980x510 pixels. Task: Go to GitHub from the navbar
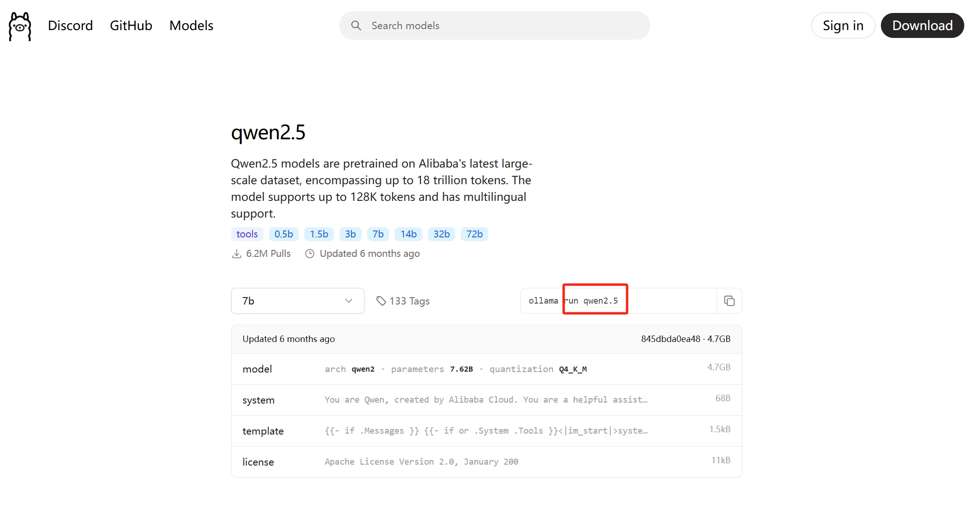click(131, 25)
